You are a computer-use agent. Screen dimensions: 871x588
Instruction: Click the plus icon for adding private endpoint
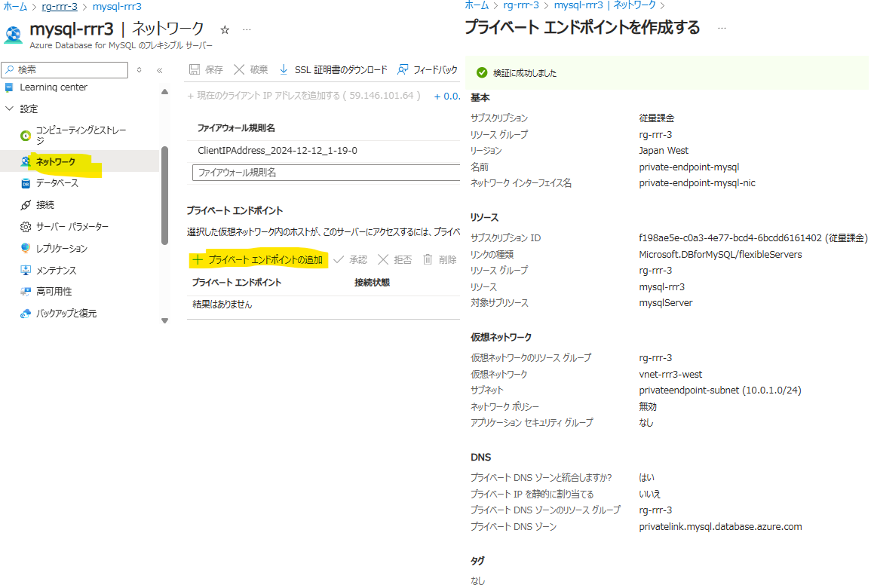pos(197,260)
